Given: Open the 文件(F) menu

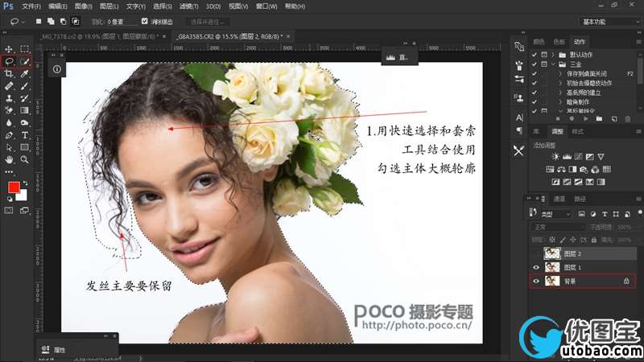Looking at the screenshot, I should [x=31, y=6].
